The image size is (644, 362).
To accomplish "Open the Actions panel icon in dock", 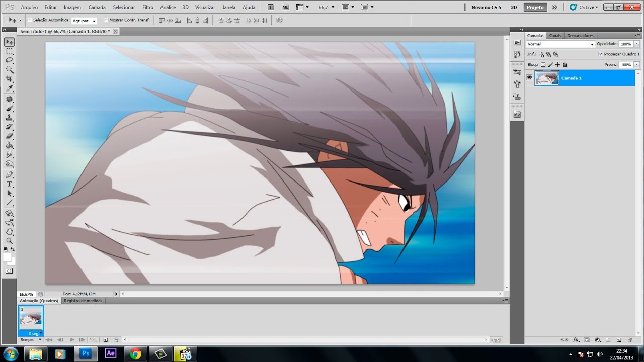I will [517, 43].
